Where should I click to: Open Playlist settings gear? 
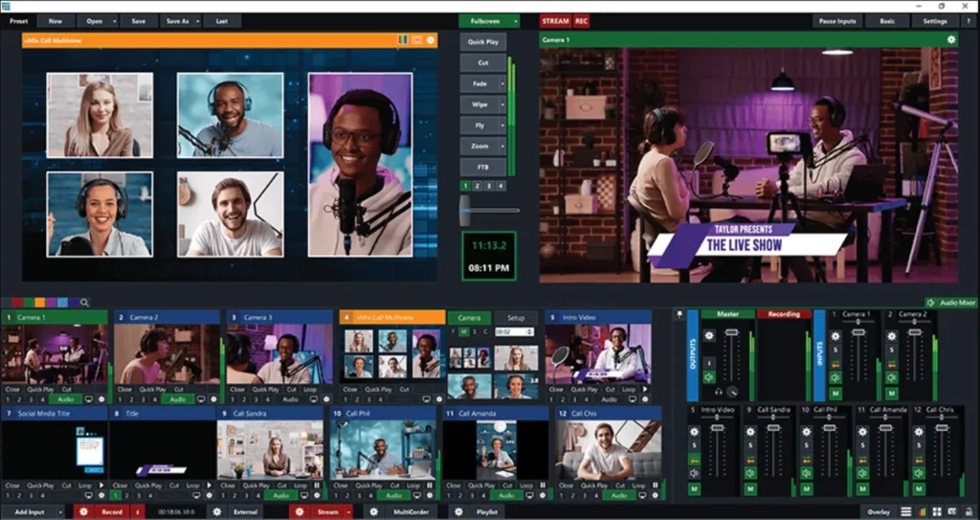[458, 512]
